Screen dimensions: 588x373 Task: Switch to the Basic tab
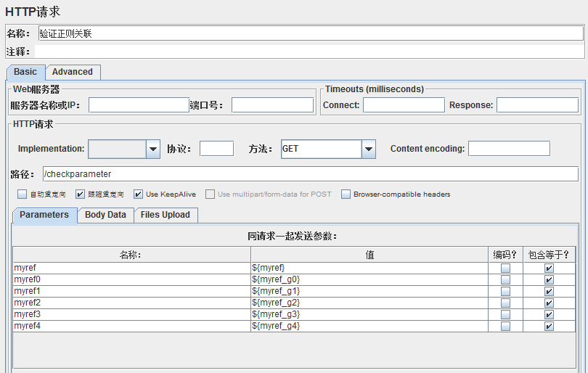(25, 72)
